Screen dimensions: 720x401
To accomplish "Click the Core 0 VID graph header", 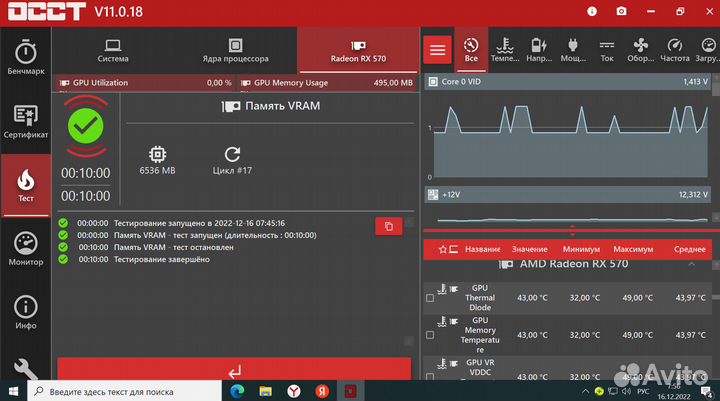I will (x=568, y=82).
